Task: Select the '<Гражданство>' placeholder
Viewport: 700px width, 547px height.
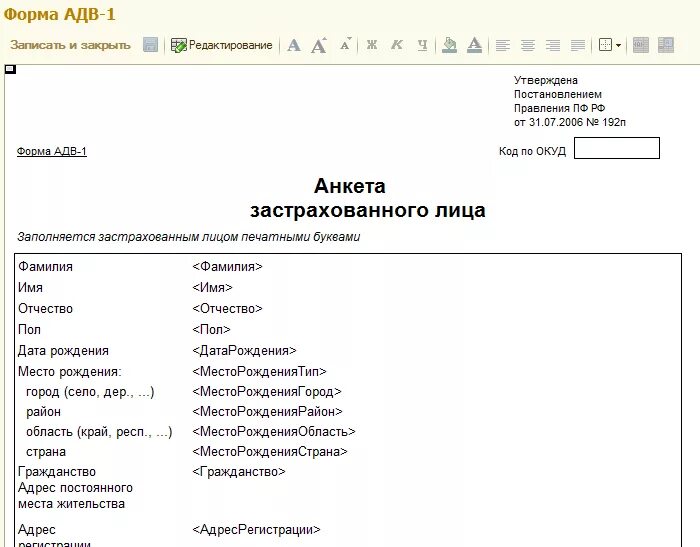Action: (239, 472)
